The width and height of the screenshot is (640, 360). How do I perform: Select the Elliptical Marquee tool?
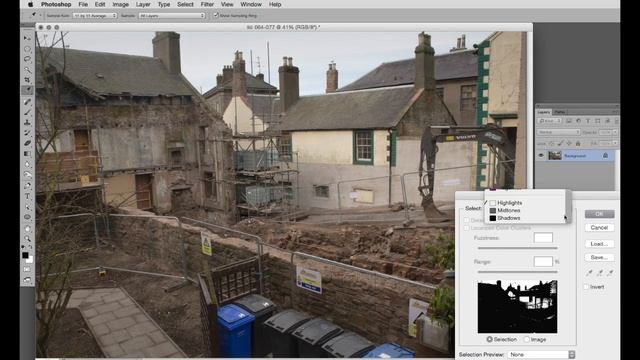point(27,49)
